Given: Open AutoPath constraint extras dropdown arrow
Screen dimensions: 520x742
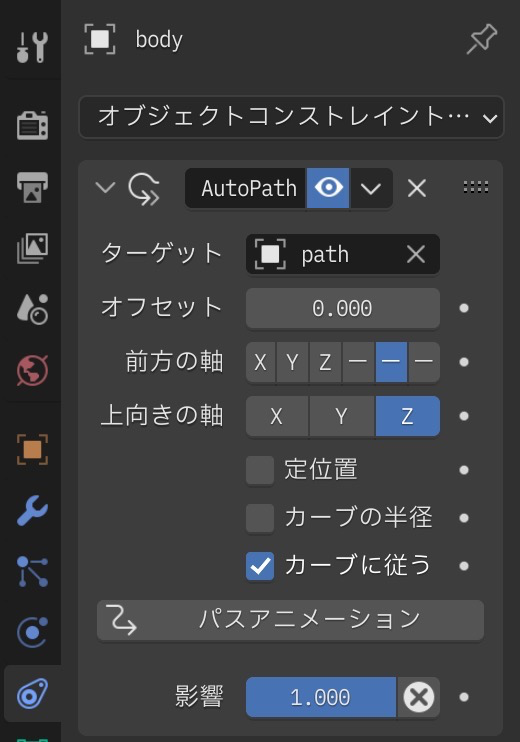Looking at the screenshot, I should (371, 188).
